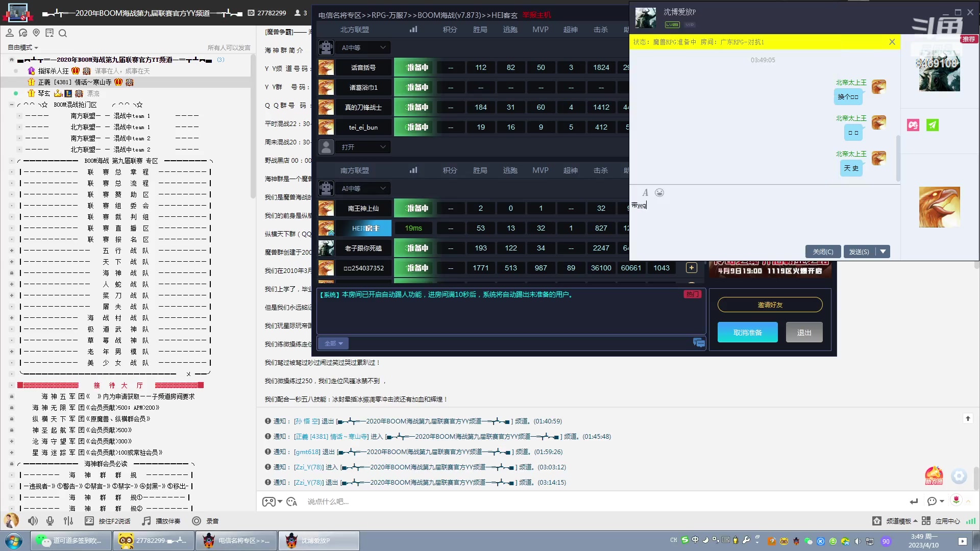Open the app center grid icon
This screenshot has height=551, width=980.
(x=926, y=521)
